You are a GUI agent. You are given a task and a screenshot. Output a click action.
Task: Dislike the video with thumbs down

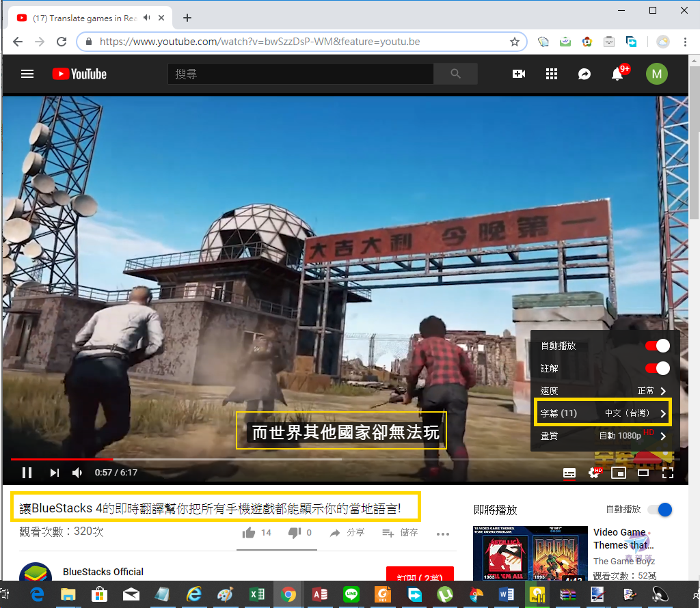(295, 533)
